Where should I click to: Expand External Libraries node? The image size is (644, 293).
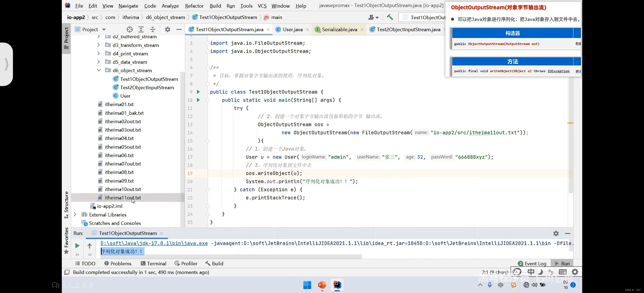click(75, 214)
